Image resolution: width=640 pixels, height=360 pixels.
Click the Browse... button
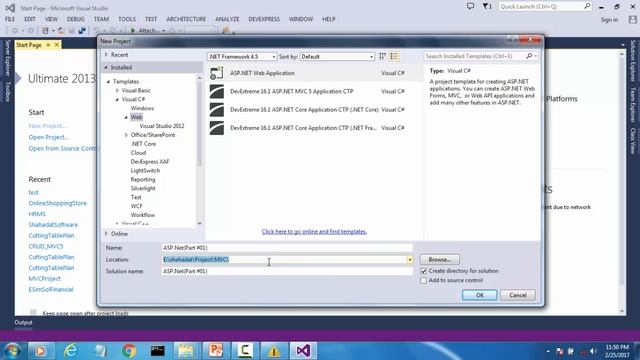[440, 260]
